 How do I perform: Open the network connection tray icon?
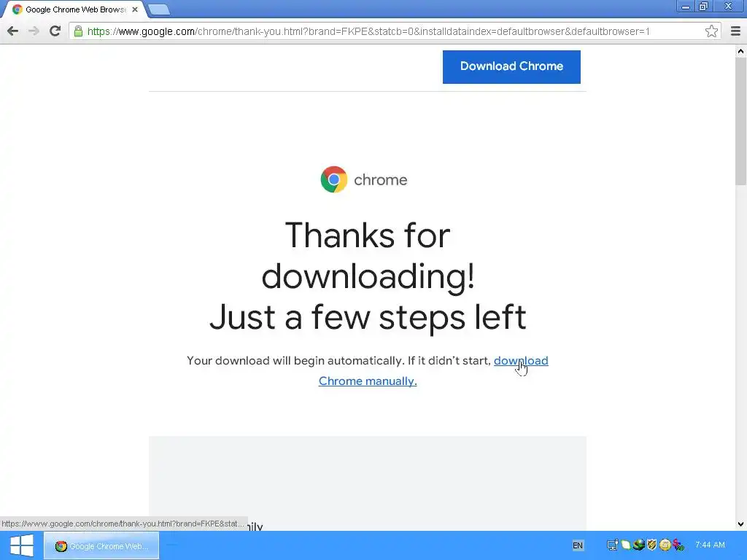pyautogui.click(x=612, y=545)
